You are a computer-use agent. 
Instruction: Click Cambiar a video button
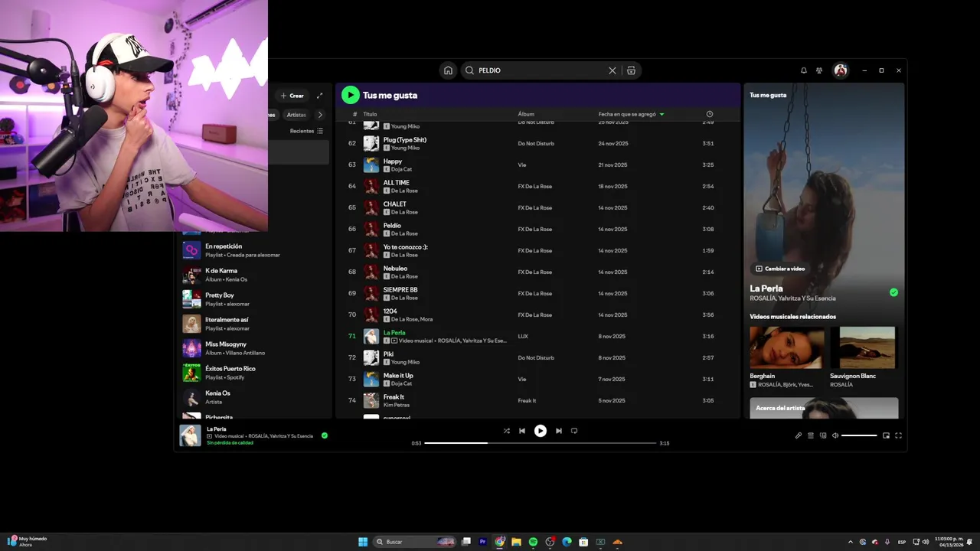point(780,269)
